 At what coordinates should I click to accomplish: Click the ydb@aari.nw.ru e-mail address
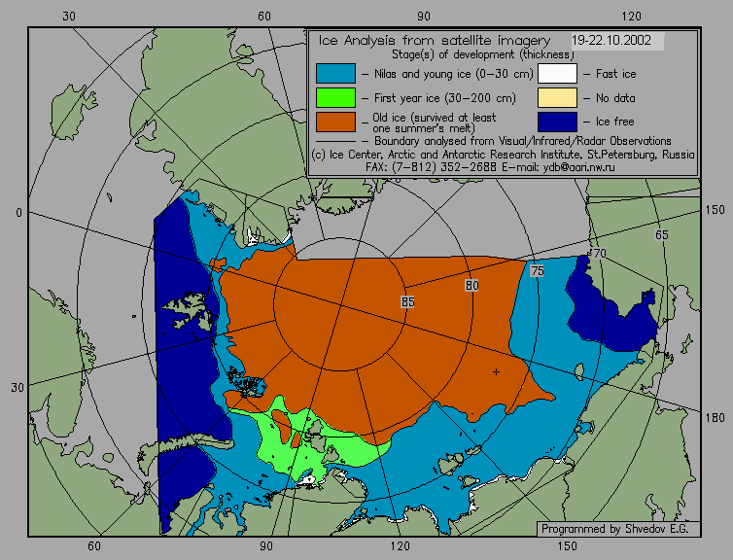[578, 167]
